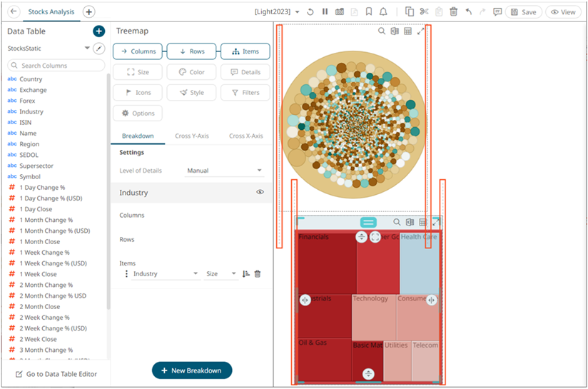588x389 pixels.
Task: Click the scissors cut icon in the toolbar
Action: point(424,11)
